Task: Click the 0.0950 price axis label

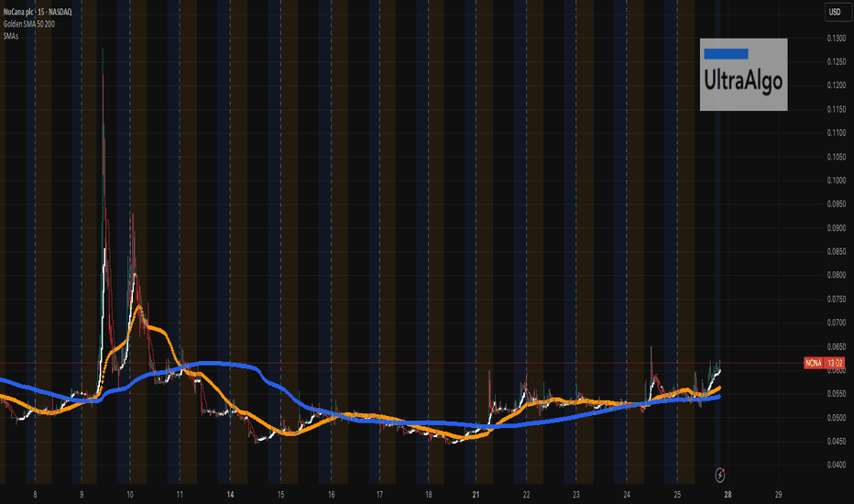Action: point(836,203)
